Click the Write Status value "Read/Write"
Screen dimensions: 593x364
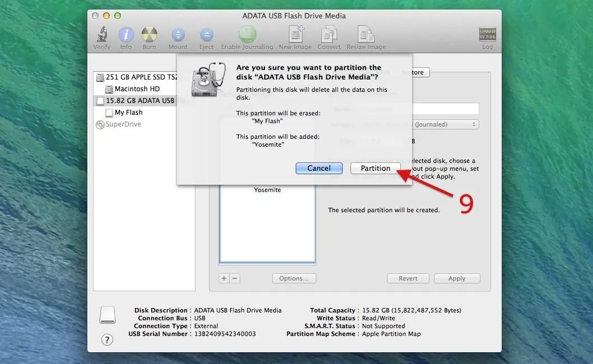tap(378, 318)
